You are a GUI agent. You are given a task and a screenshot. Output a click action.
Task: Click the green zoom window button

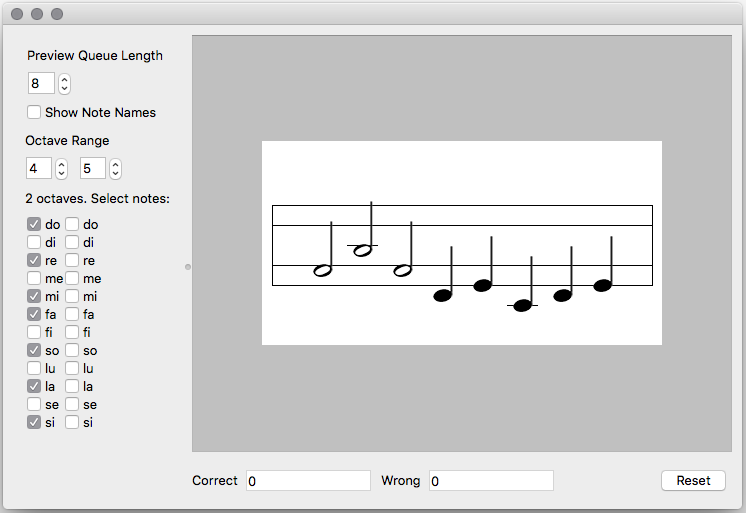[x=57, y=14]
